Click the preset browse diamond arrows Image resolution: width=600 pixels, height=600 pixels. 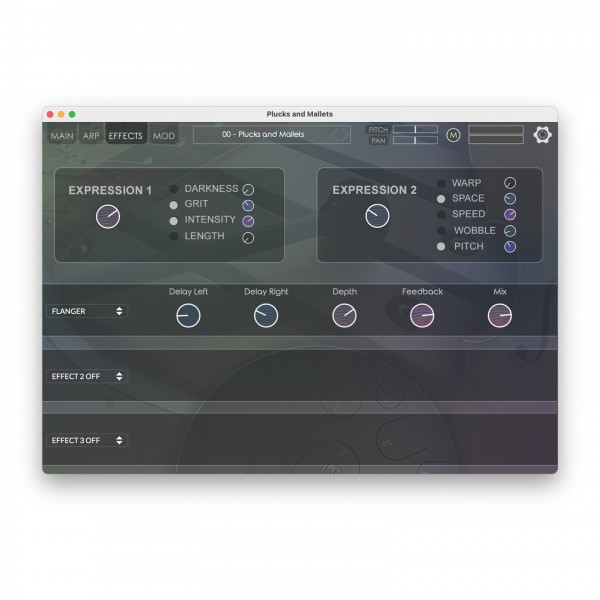(x=340, y=135)
